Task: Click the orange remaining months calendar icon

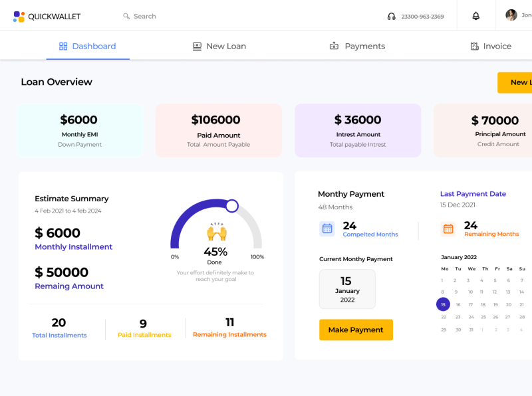Action: tap(448, 229)
